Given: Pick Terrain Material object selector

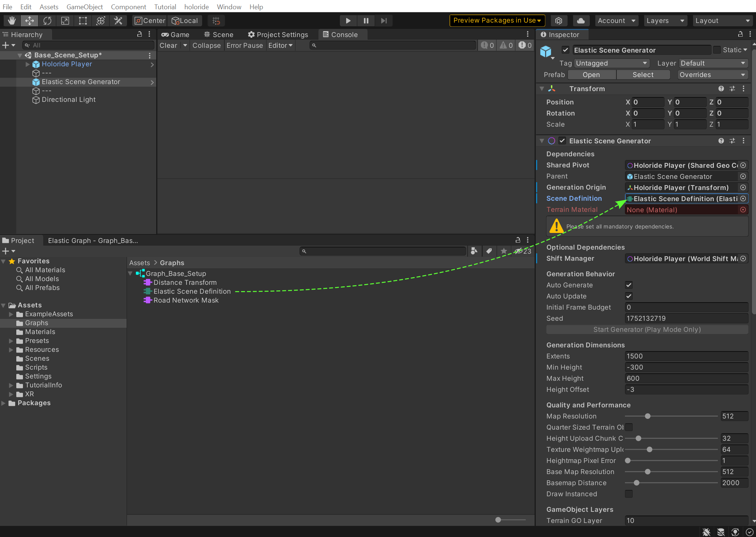Looking at the screenshot, I should (743, 210).
